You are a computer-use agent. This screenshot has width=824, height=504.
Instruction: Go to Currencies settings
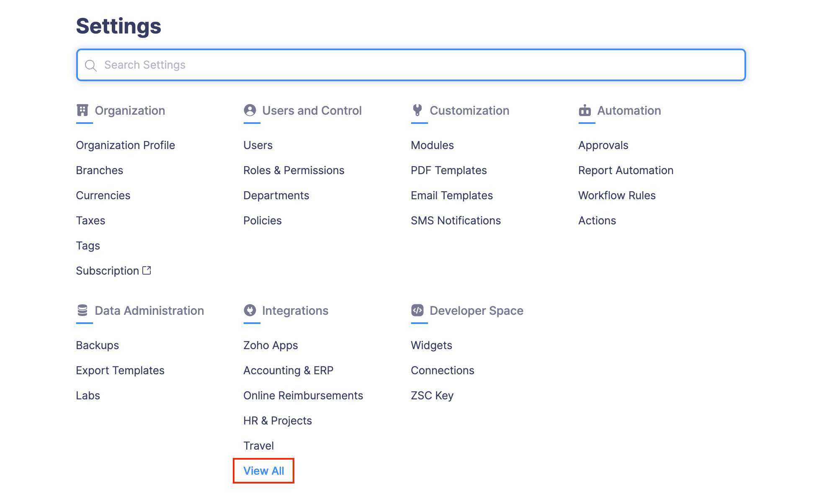(103, 195)
